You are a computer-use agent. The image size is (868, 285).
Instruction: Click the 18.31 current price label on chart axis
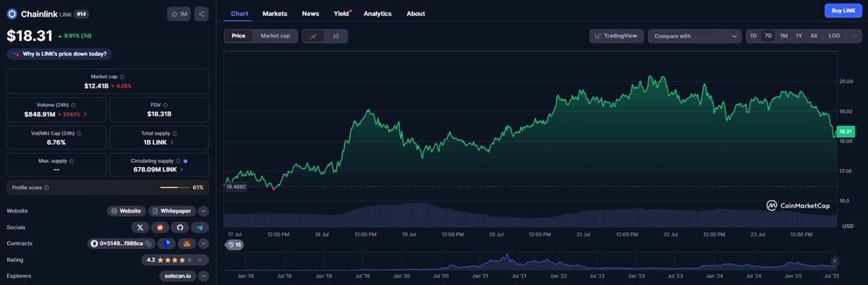click(846, 131)
